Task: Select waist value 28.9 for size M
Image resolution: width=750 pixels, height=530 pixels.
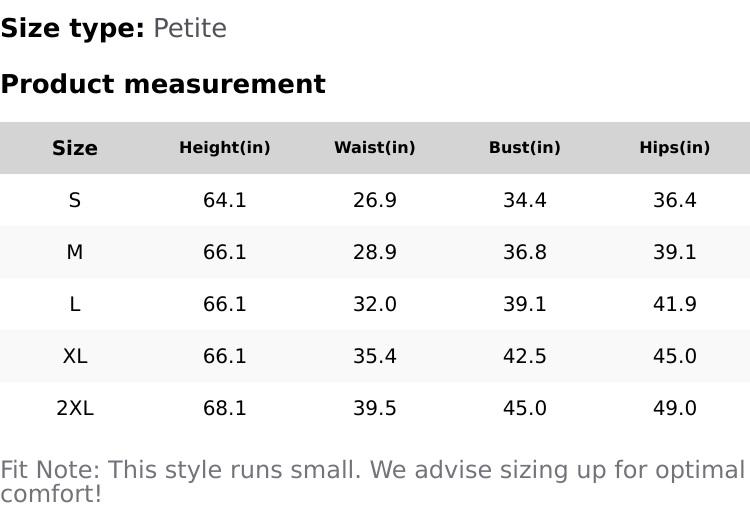Action: pyautogui.click(x=375, y=252)
